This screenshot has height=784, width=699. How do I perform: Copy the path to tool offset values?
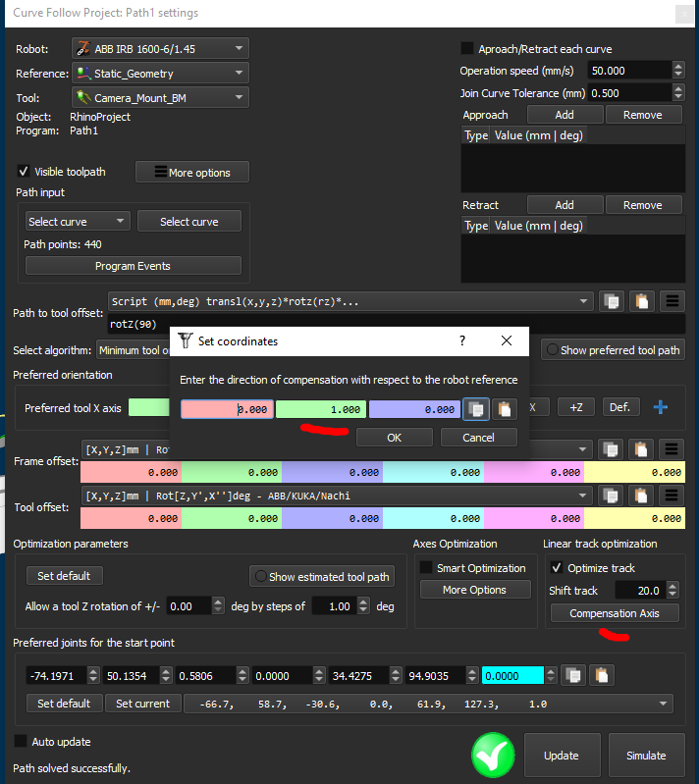point(611,301)
